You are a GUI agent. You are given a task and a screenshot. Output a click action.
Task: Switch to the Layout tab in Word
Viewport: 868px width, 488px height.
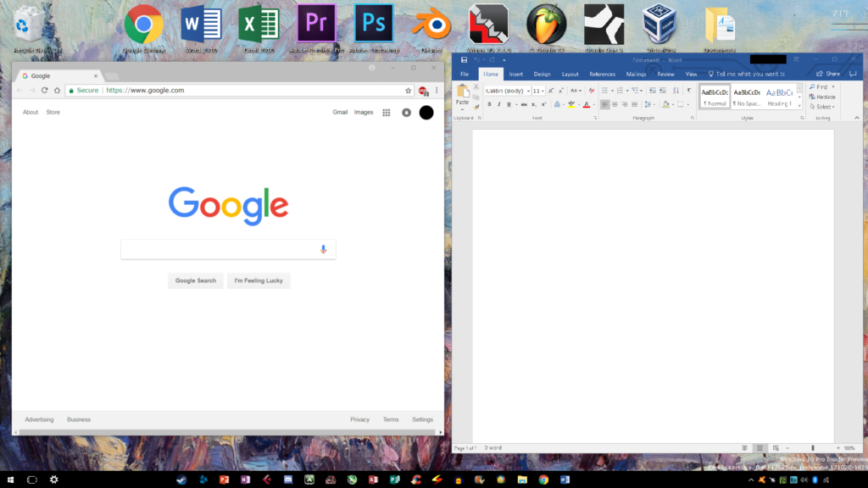coord(570,75)
